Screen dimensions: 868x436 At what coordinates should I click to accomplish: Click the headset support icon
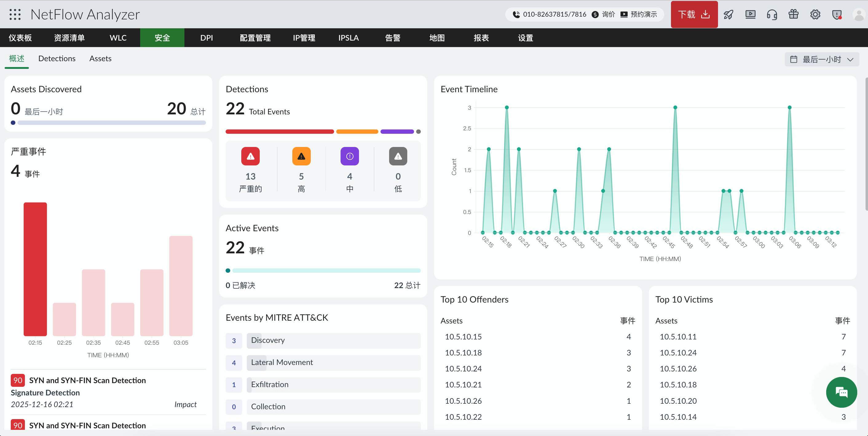coord(772,14)
